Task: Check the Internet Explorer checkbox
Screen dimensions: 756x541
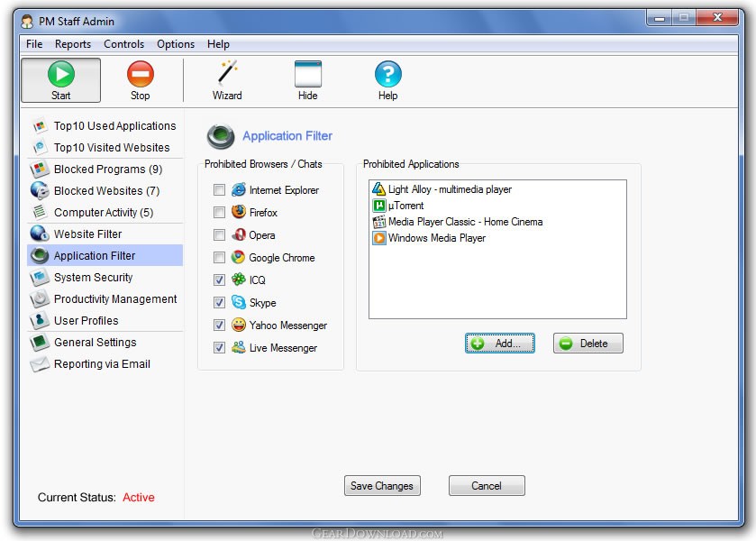Action: 219,189
